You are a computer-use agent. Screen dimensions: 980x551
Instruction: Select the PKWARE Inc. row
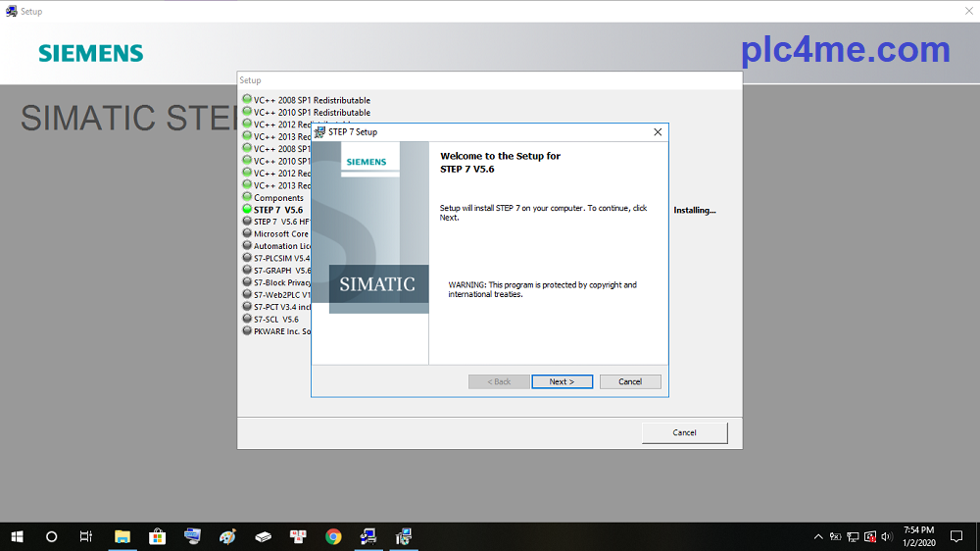point(275,331)
